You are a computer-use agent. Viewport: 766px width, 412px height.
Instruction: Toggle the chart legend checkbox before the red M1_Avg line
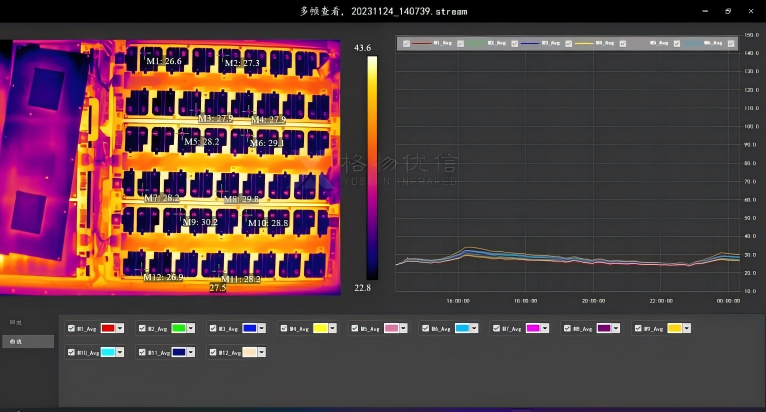click(406, 43)
